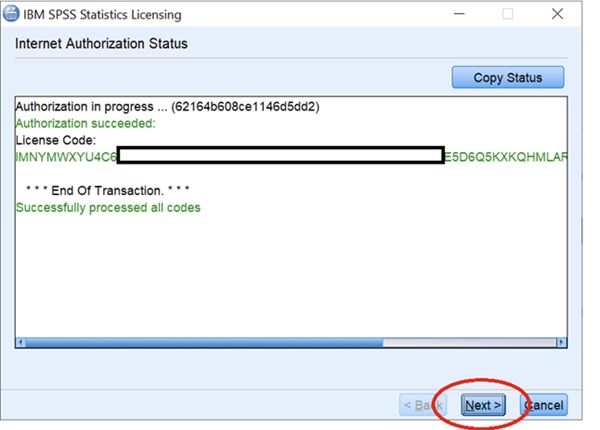
Task: Click the 'License Code:' label
Action: pyautogui.click(x=56, y=140)
